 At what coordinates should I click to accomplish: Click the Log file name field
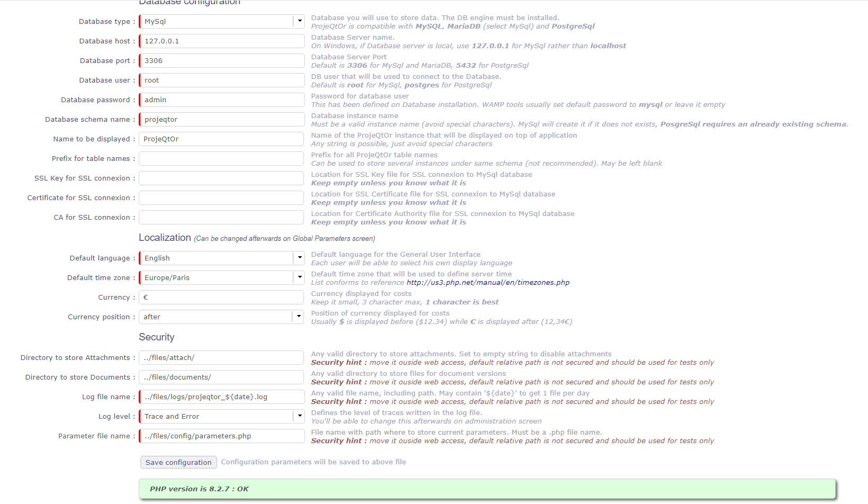[221, 397]
